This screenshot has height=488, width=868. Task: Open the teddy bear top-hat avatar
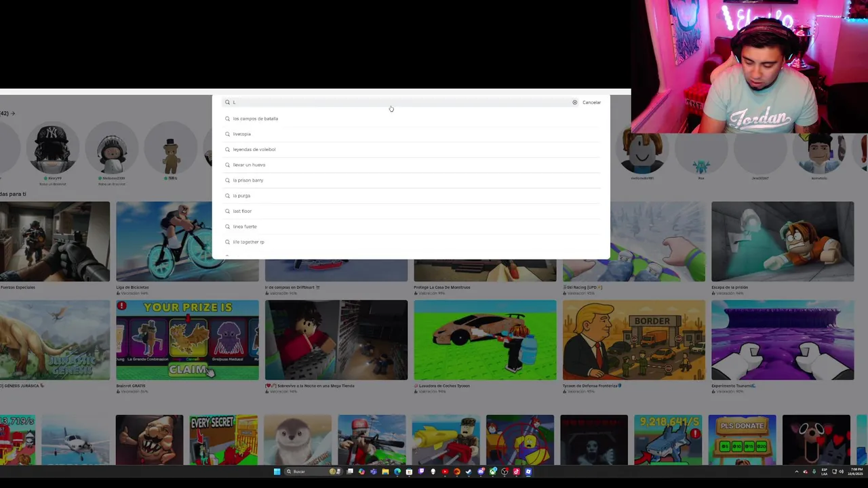click(x=172, y=149)
